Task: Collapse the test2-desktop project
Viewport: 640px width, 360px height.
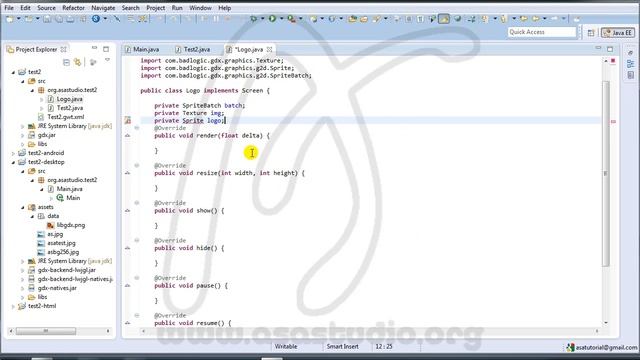Action: [13, 162]
